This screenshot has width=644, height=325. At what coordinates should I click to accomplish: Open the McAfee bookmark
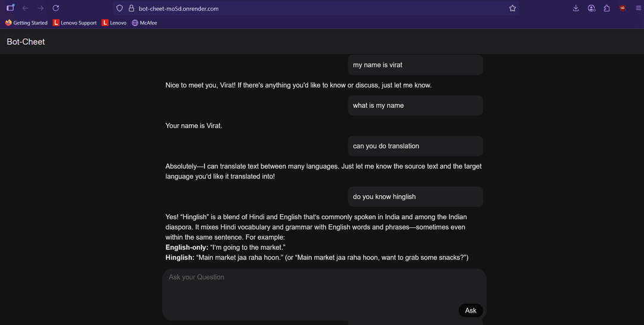click(144, 23)
